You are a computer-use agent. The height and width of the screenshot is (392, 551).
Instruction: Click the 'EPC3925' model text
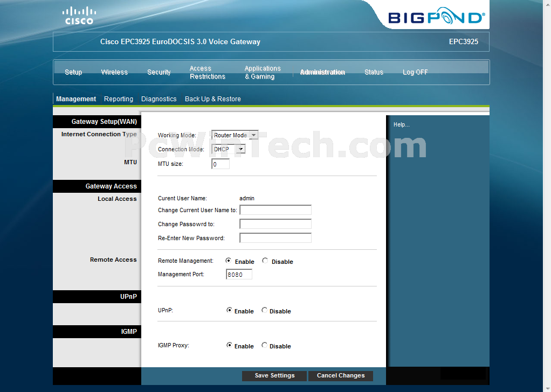coord(464,42)
